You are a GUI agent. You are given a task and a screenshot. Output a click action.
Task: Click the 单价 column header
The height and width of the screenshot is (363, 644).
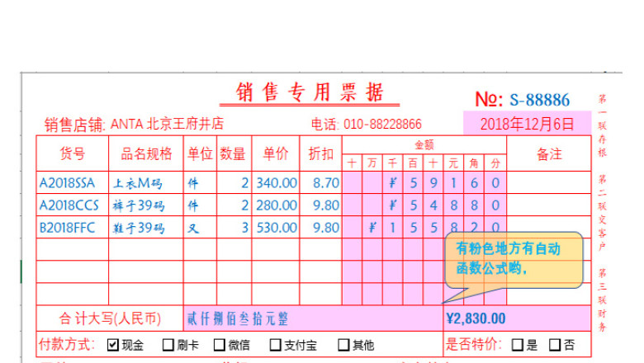click(x=276, y=153)
